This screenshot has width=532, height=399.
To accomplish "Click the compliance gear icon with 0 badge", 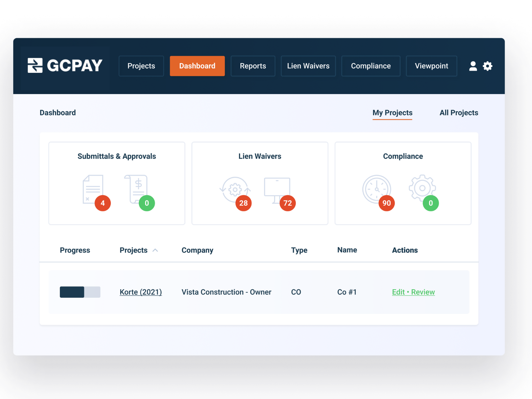I will [422, 189].
